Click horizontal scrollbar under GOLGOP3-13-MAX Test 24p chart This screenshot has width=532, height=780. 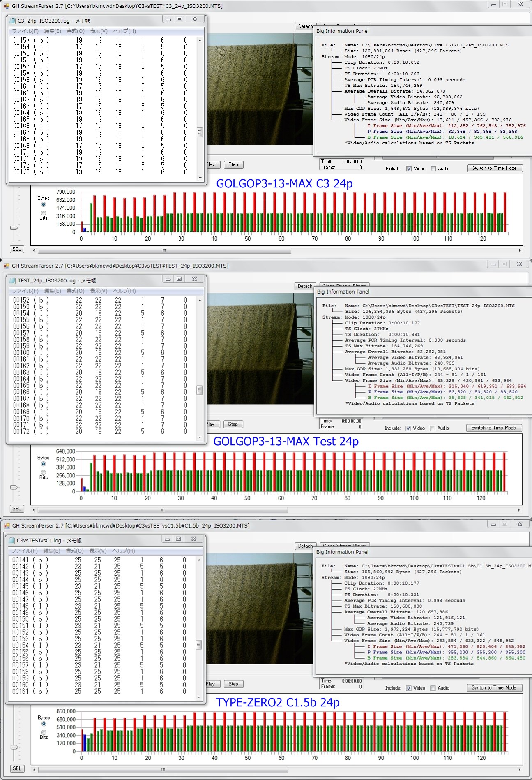(163, 510)
